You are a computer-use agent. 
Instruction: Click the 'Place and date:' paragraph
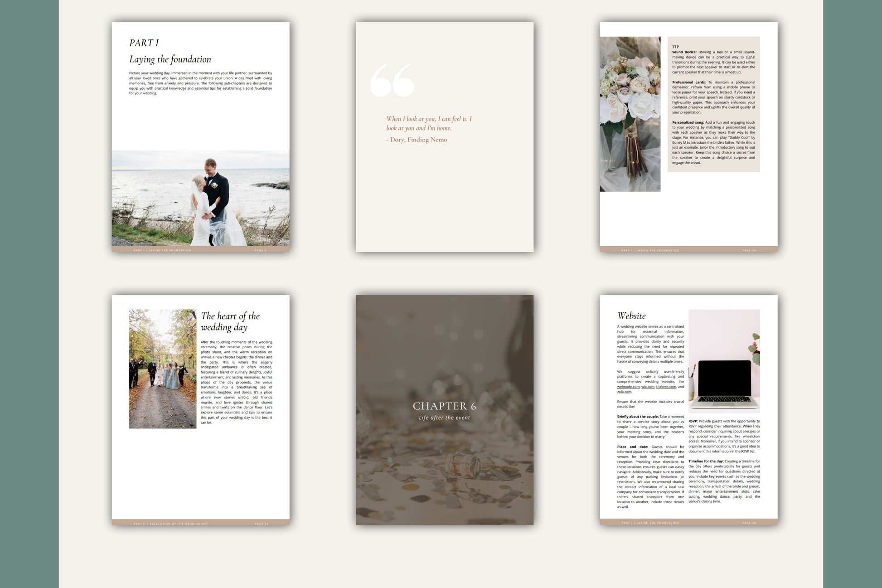click(650, 477)
